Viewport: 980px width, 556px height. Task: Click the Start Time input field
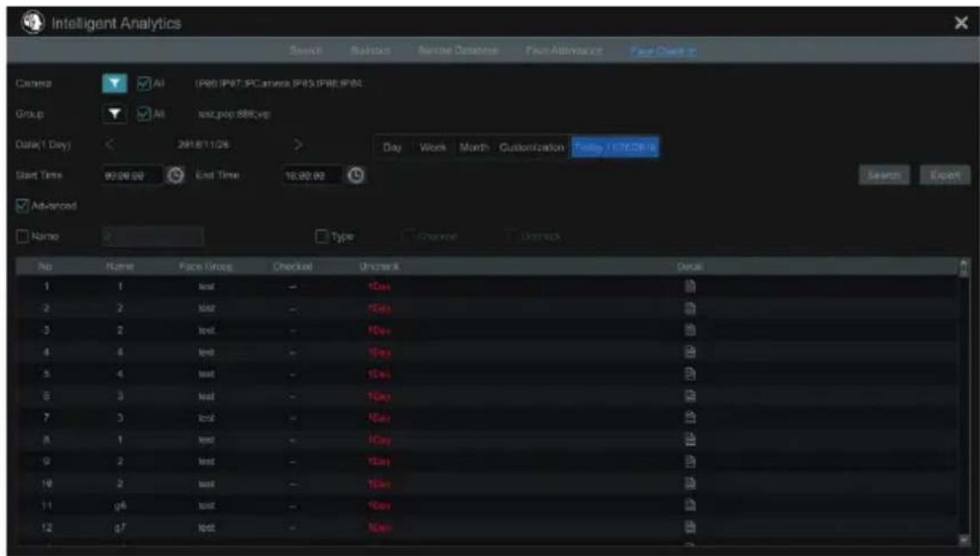(x=133, y=176)
